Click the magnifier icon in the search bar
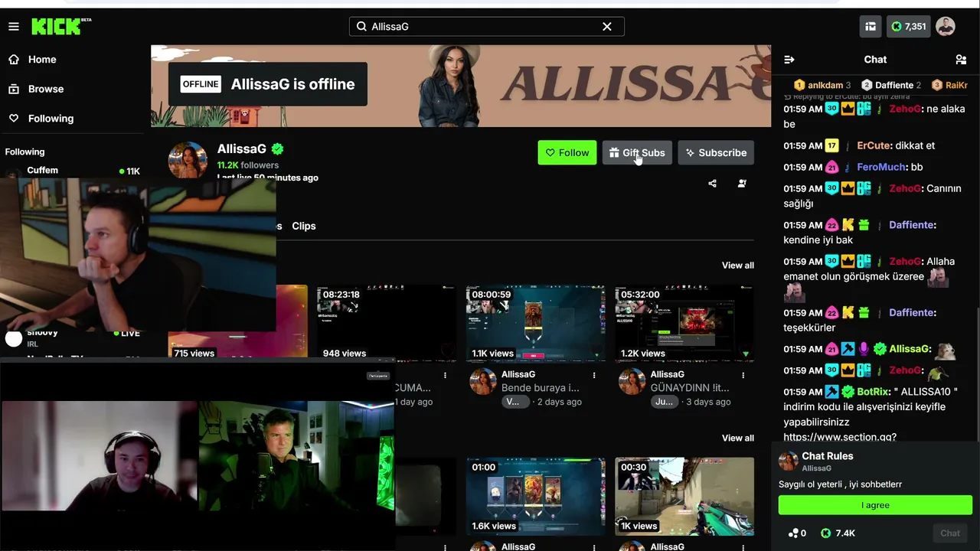 (361, 27)
